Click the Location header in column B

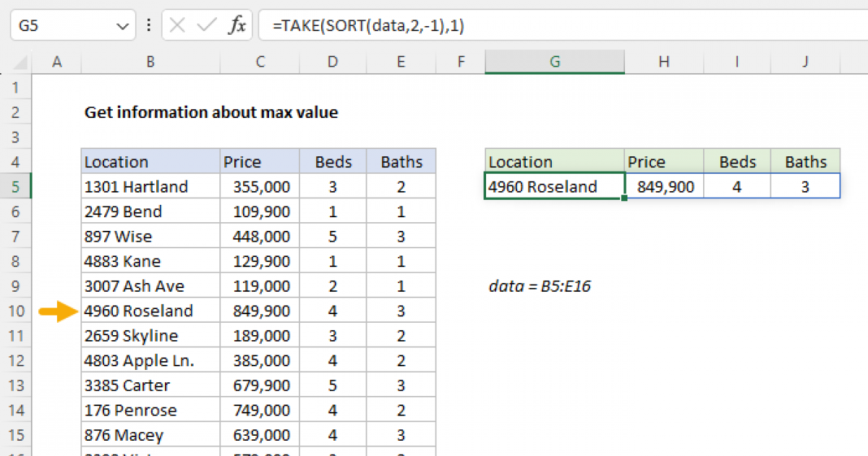150,162
